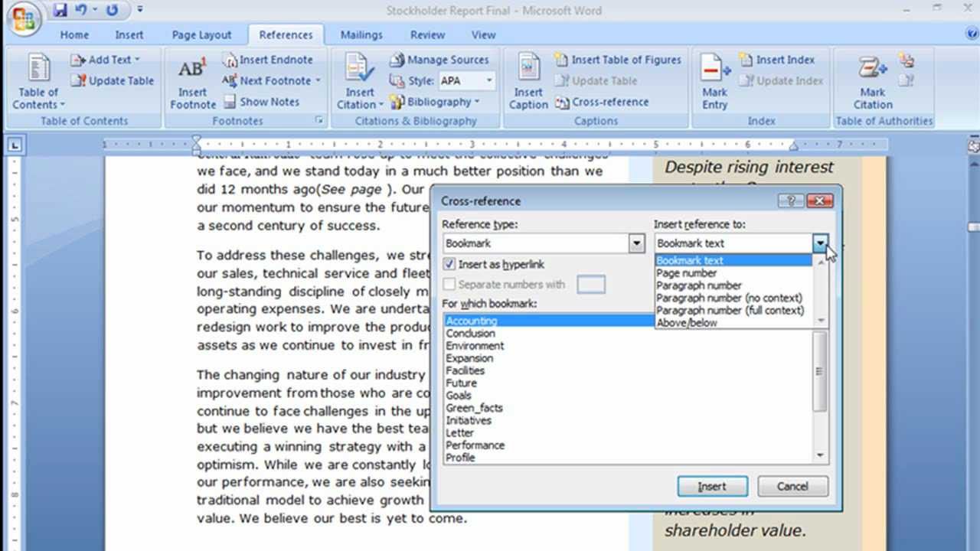Select the Goals bookmark
Viewport: 980px width, 551px height.
click(x=628, y=396)
